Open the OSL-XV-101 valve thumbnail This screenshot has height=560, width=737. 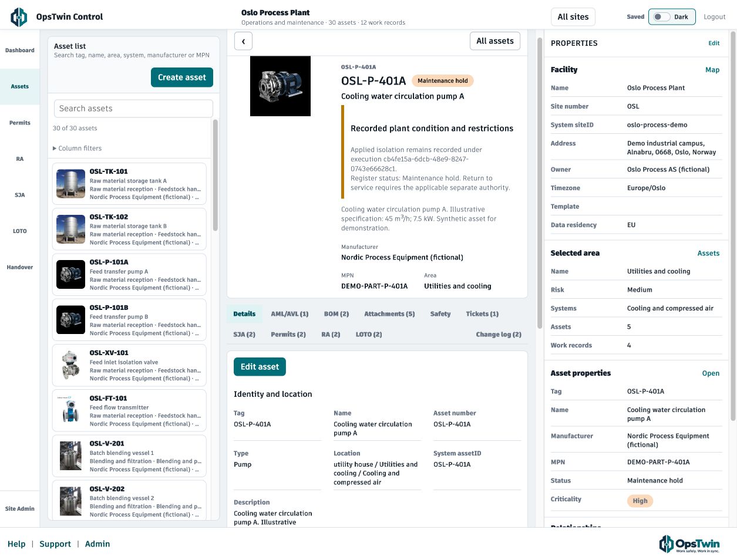(71, 365)
